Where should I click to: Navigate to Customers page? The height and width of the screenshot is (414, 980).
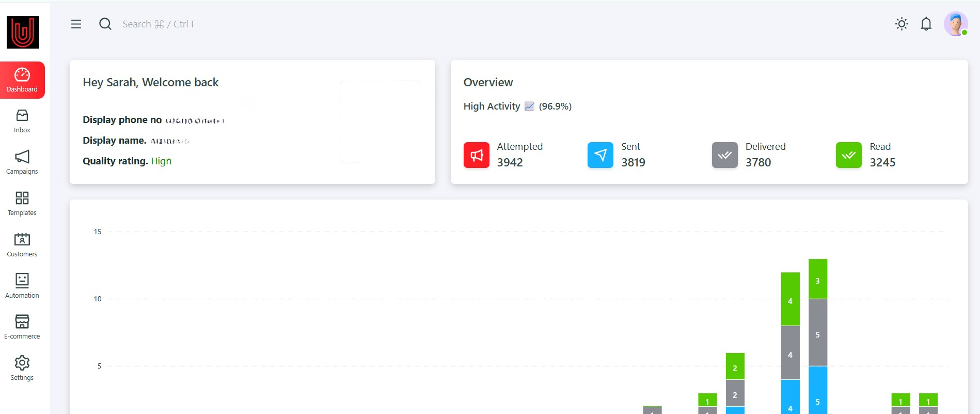tap(22, 245)
